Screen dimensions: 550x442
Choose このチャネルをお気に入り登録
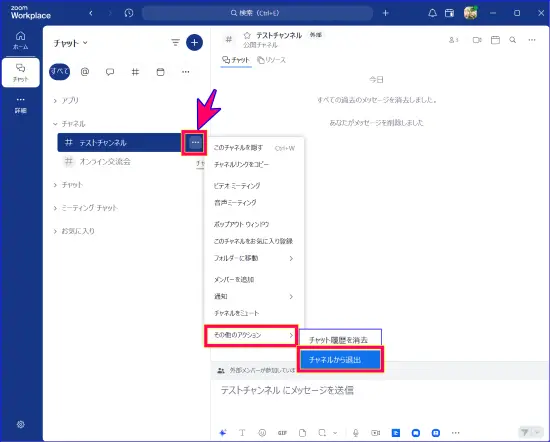pyautogui.click(x=254, y=241)
